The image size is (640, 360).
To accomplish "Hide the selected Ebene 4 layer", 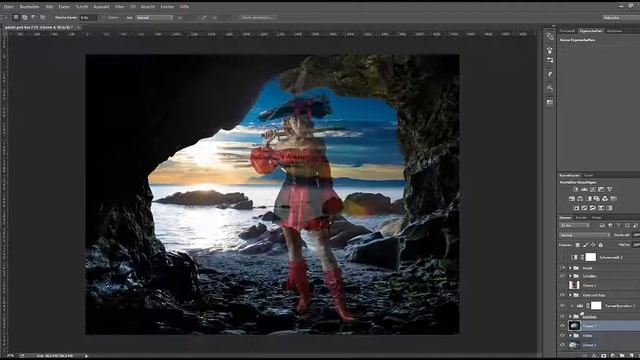I will tap(562, 326).
